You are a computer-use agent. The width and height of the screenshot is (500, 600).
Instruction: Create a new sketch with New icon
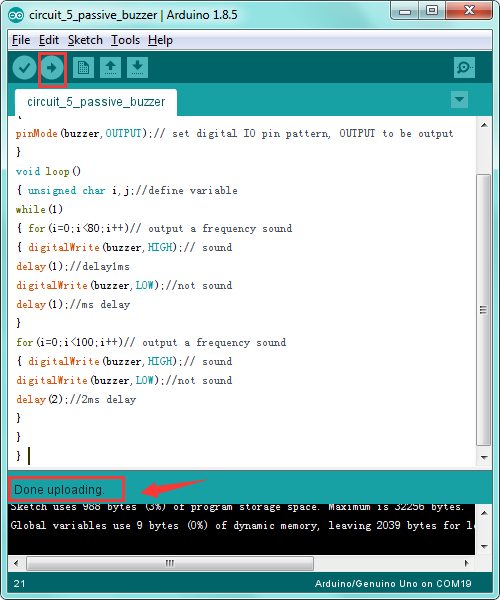(x=83, y=68)
